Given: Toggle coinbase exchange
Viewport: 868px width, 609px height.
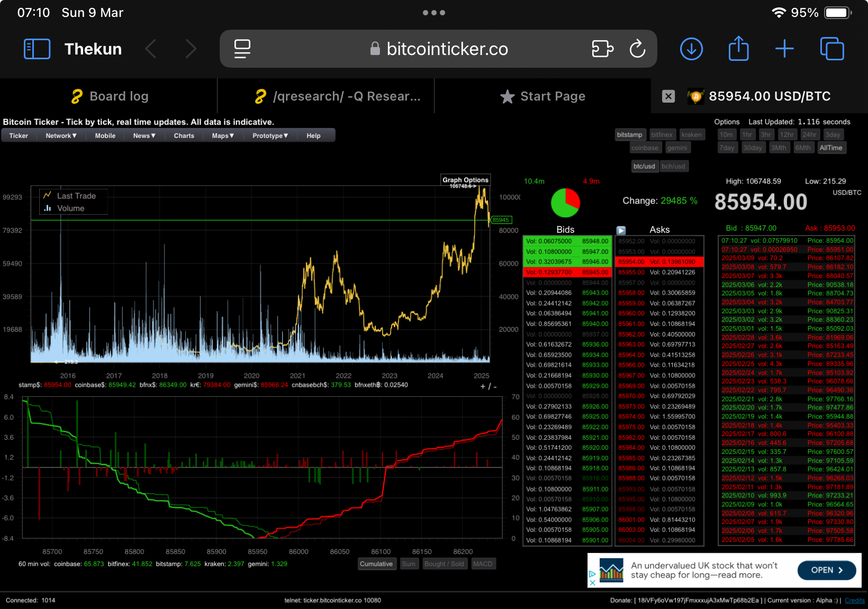Looking at the screenshot, I should (645, 148).
